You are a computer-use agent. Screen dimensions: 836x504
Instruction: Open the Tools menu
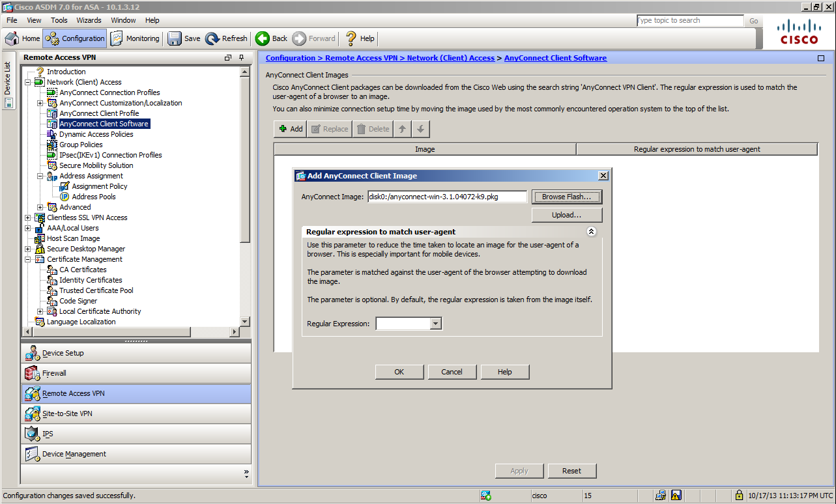pos(59,20)
